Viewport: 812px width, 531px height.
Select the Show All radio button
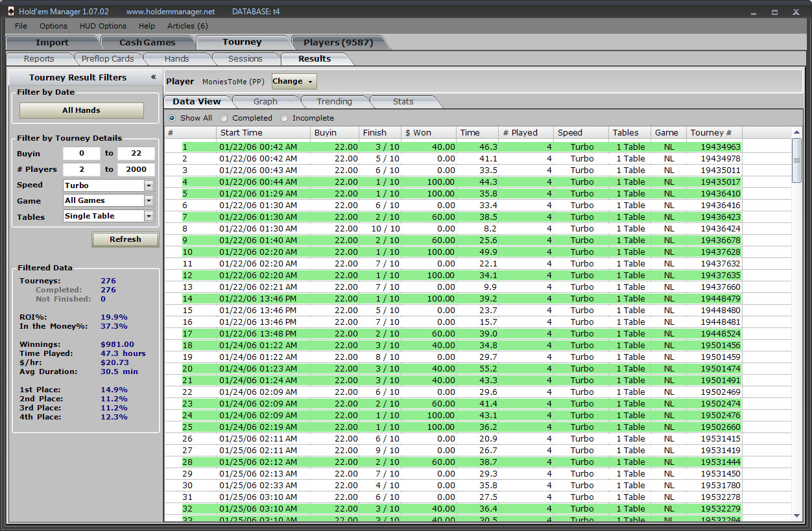[172, 118]
